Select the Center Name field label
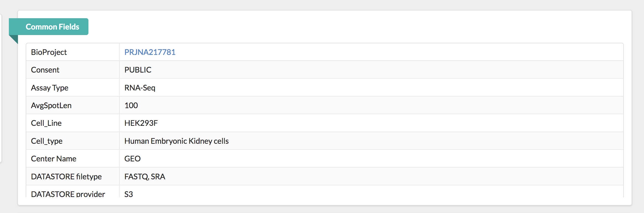This screenshot has width=644, height=213. tap(54, 159)
